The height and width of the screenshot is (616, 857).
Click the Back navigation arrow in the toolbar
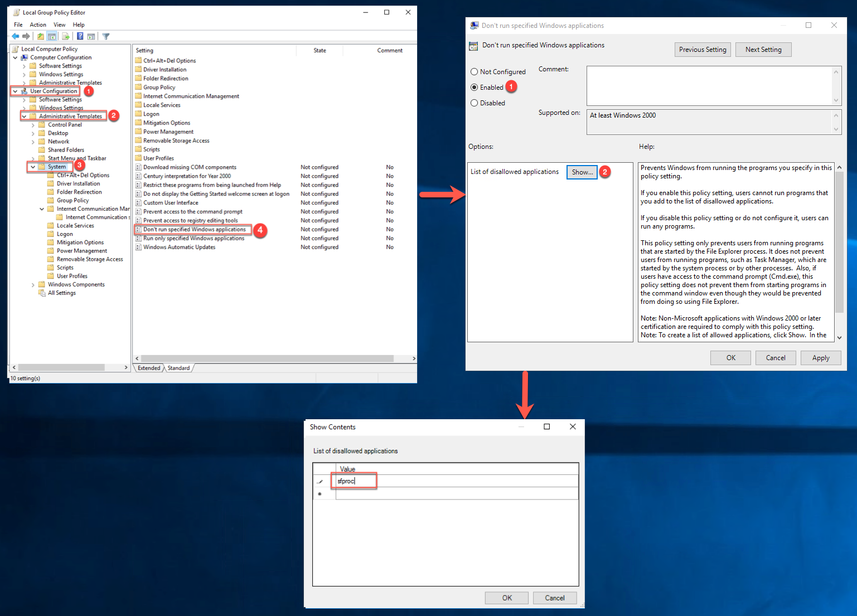tap(15, 36)
